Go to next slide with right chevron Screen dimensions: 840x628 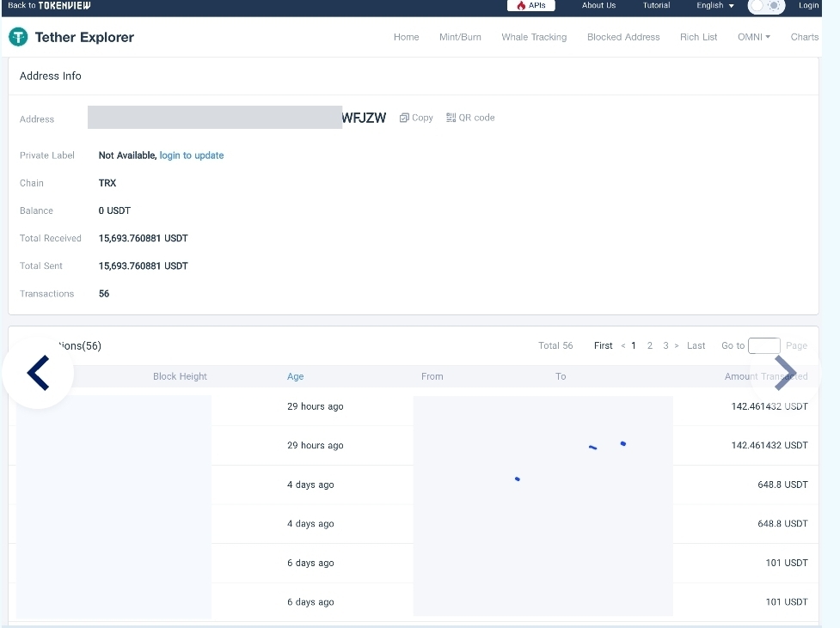pos(785,373)
